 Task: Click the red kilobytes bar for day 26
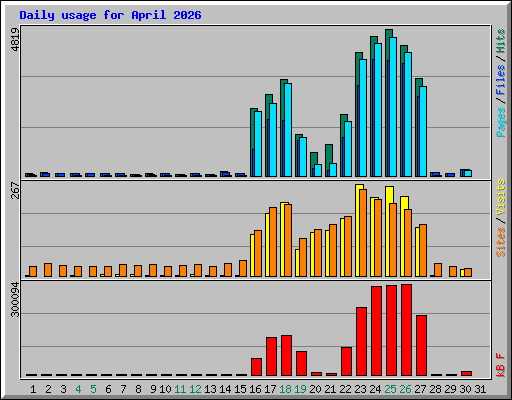coord(406,330)
